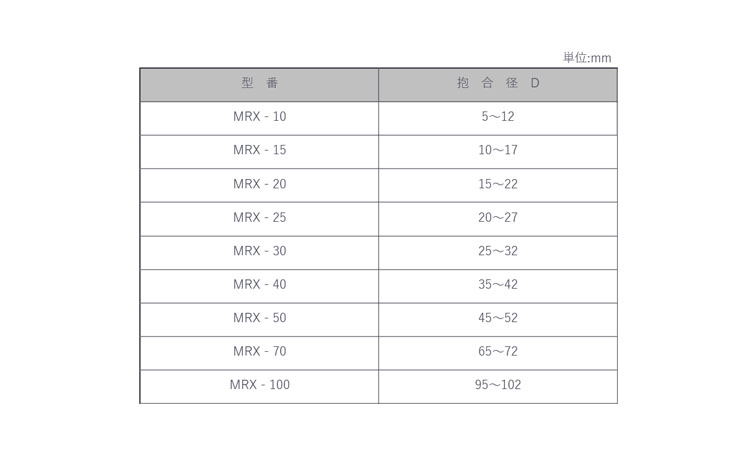Click the MRX - 30 cell

pos(259,251)
